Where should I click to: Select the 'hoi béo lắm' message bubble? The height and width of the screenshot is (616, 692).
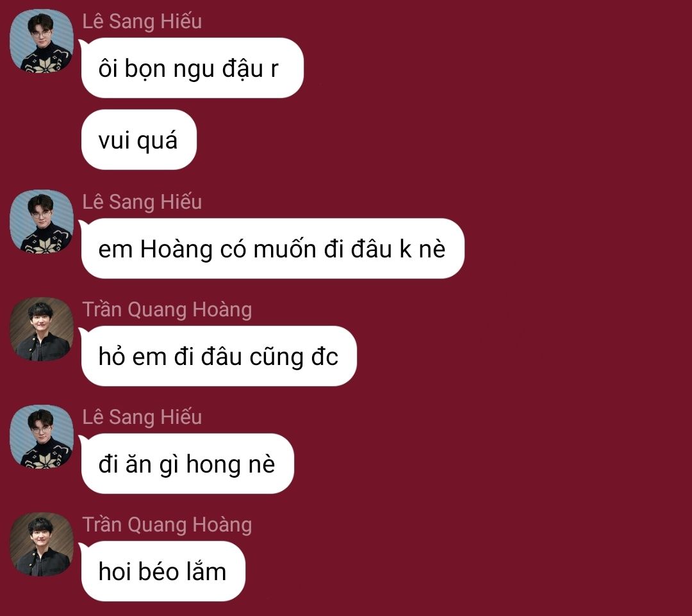pos(163,571)
